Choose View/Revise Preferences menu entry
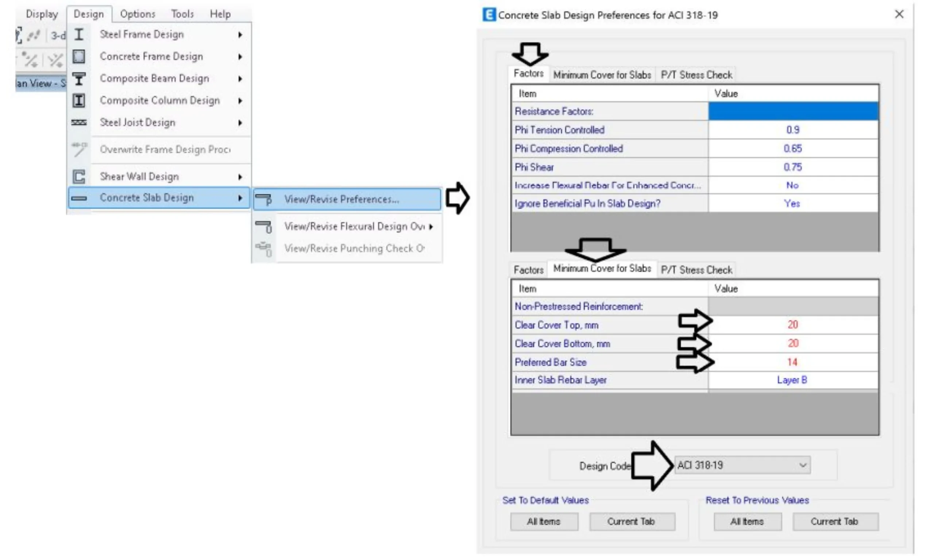Image resolution: width=934 pixels, height=560 pixels. coord(341,199)
